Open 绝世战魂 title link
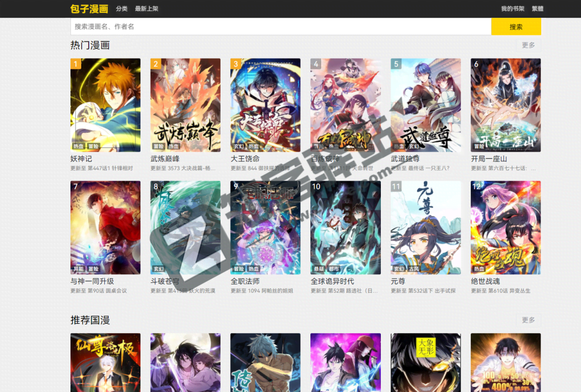The height and width of the screenshot is (392, 581). click(484, 281)
